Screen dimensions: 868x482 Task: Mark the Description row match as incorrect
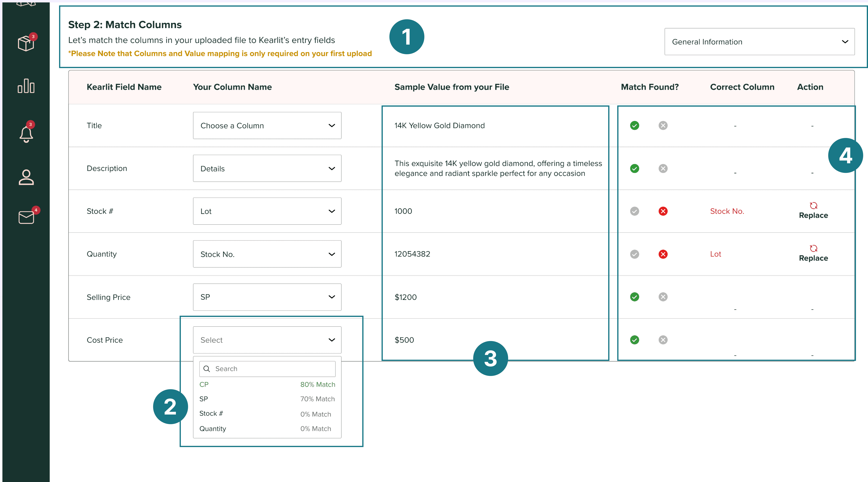[x=663, y=168]
